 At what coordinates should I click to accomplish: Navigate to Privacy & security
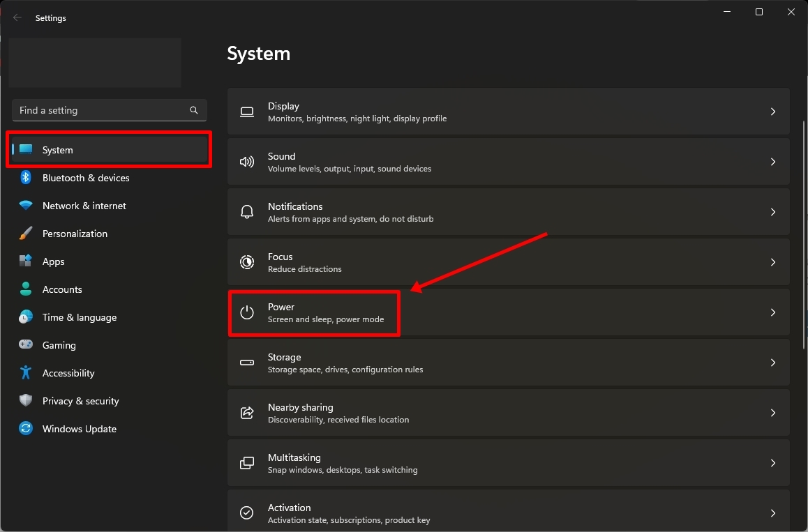110,400
